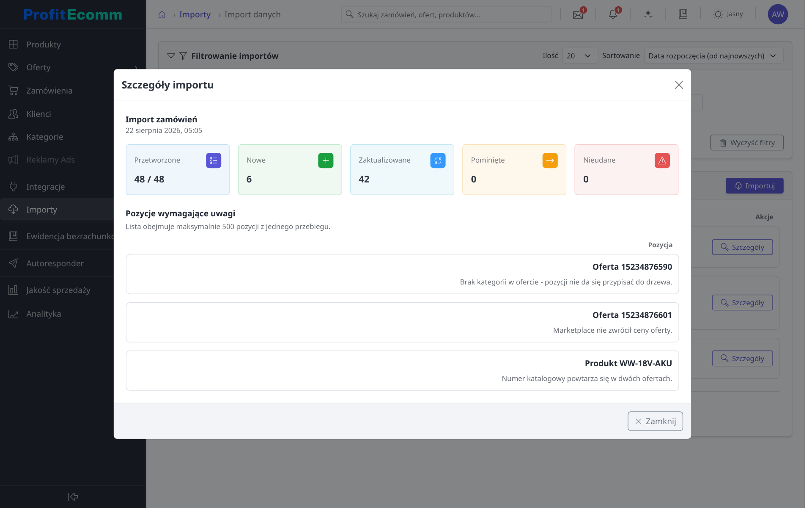Open the notifications bell

[x=613, y=14]
